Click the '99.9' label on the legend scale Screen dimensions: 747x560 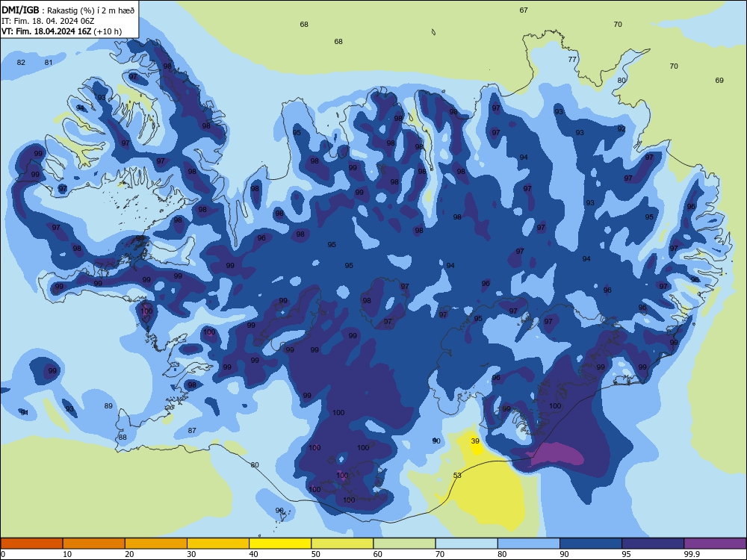(x=691, y=554)
